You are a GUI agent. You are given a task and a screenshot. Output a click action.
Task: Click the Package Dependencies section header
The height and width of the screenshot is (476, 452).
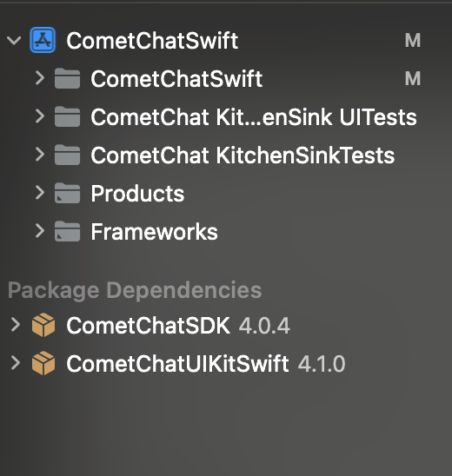click(x=135, y=290)
